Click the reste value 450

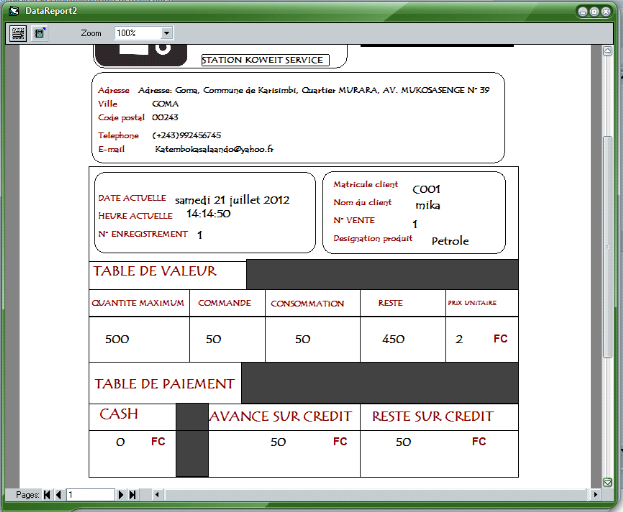click(393, 339)
